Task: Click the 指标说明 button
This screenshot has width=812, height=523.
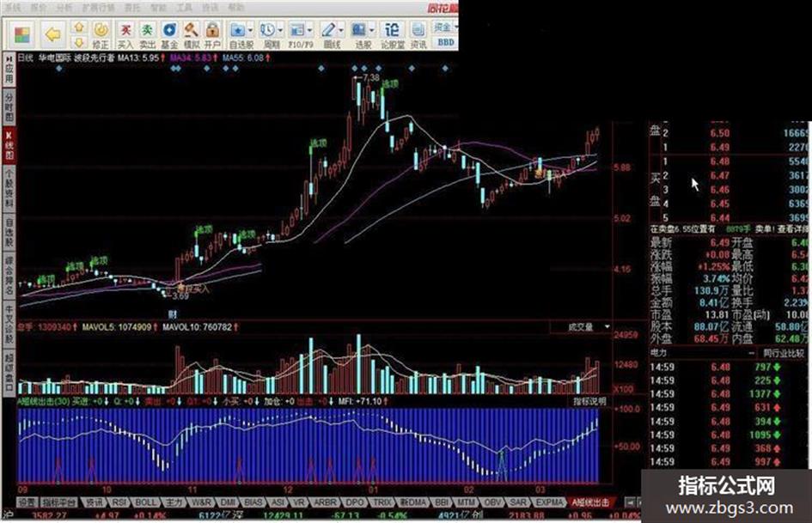Action: click(589, 401)
